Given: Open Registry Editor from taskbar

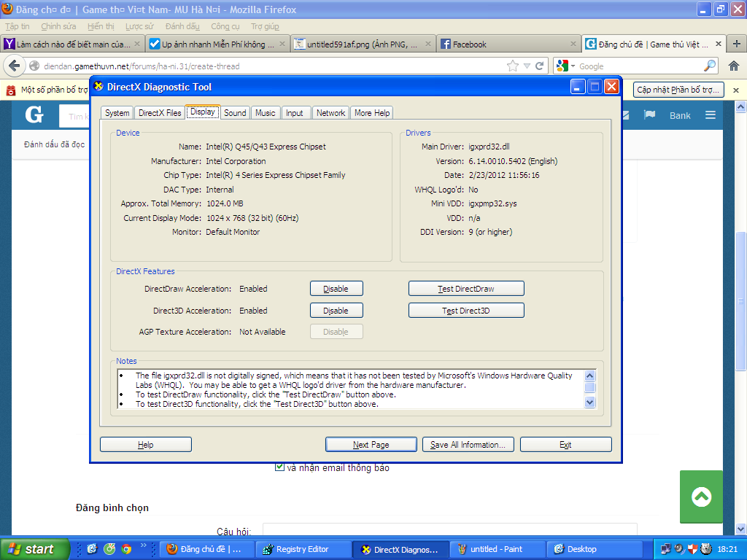Looking at the screenshot, I should coord(303,549).
